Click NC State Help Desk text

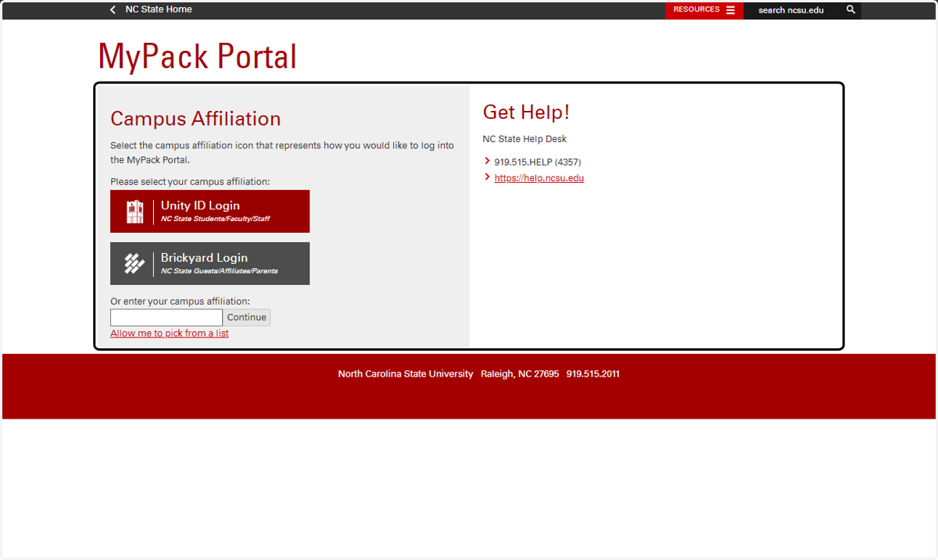[x=524, y=139]
